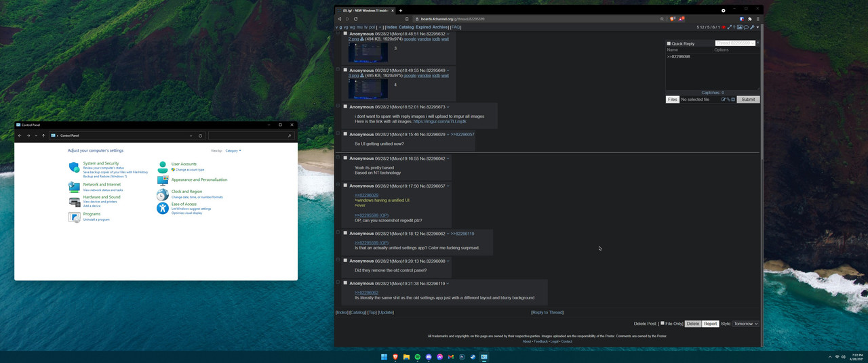Click the Control Panel search magnifier icon
The height and width of the screenshot is (363, 868).
point(290,135)
